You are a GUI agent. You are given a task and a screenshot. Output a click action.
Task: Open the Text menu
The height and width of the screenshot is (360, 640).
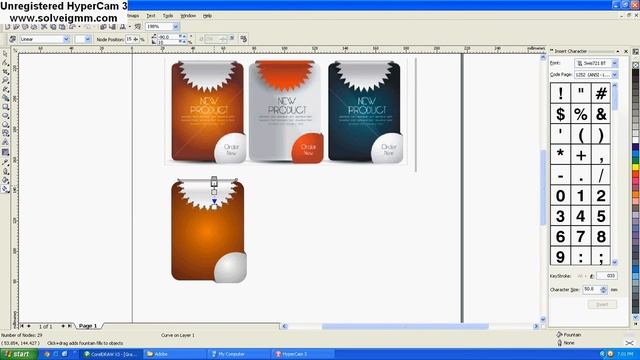pos(151,16)
